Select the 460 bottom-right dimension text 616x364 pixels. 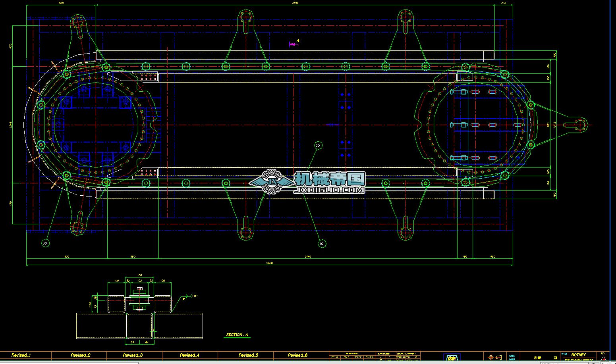pyautogui.click(x=492, y=256)
